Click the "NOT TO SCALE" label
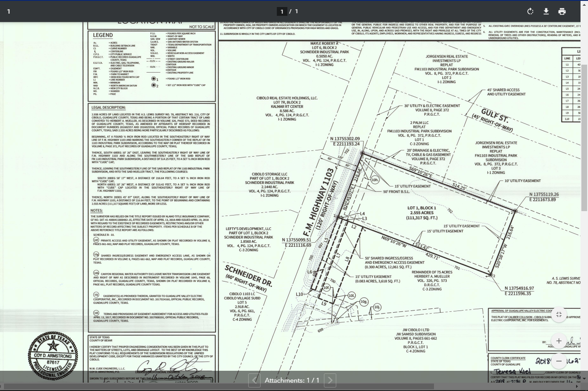Image resolution: width=588 pixels, height=391 pixels. click(202, 27)
